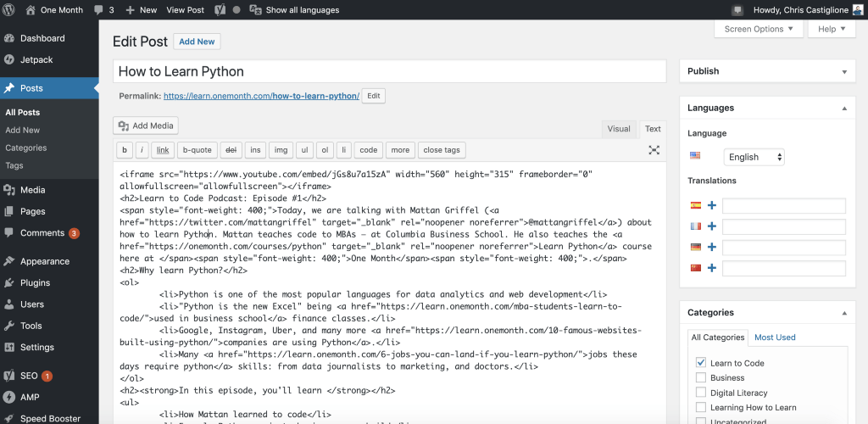The height and width of the screenshot is (424, 868).
Task: Open the One Month site home
Action: coord(54,9)
